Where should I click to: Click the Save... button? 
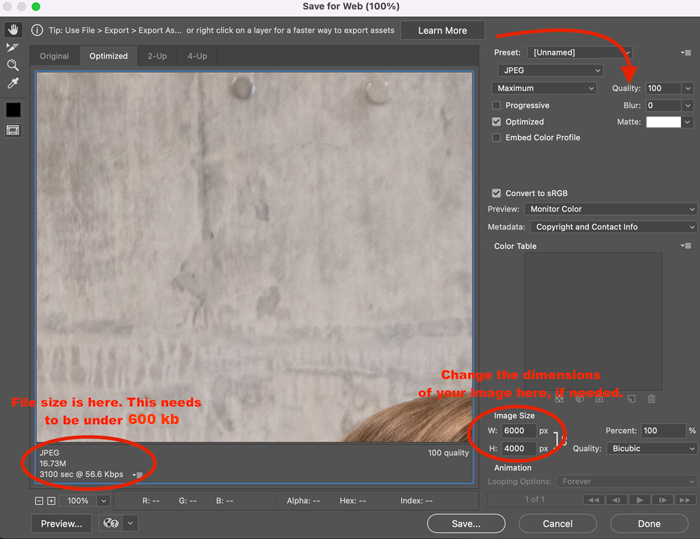click(466, 523)
